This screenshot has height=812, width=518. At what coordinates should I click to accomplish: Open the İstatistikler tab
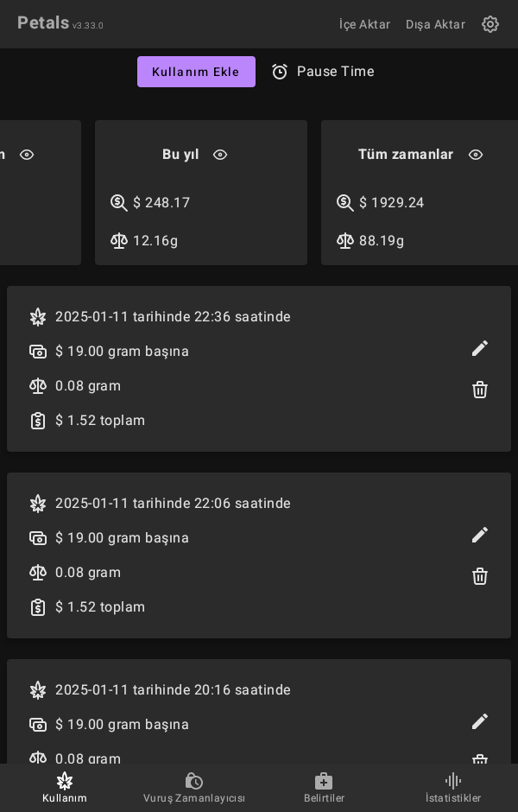coord(453,787)
